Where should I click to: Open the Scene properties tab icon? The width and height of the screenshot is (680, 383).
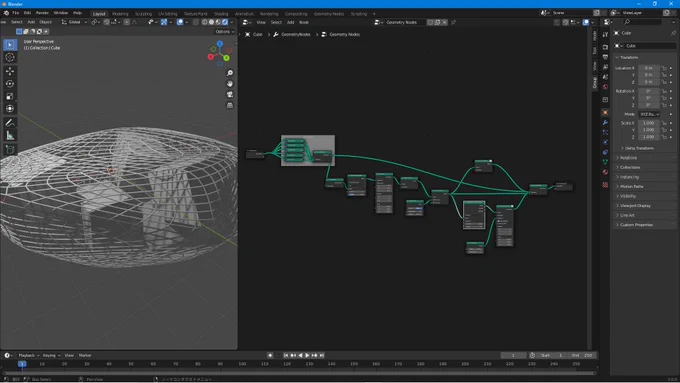605,77
